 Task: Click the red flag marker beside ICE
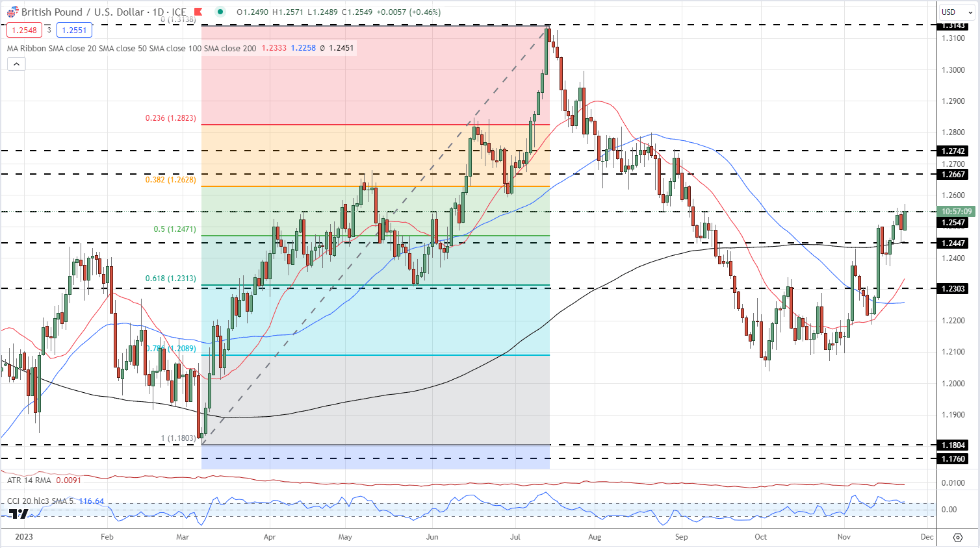click(x=199, y=12)
